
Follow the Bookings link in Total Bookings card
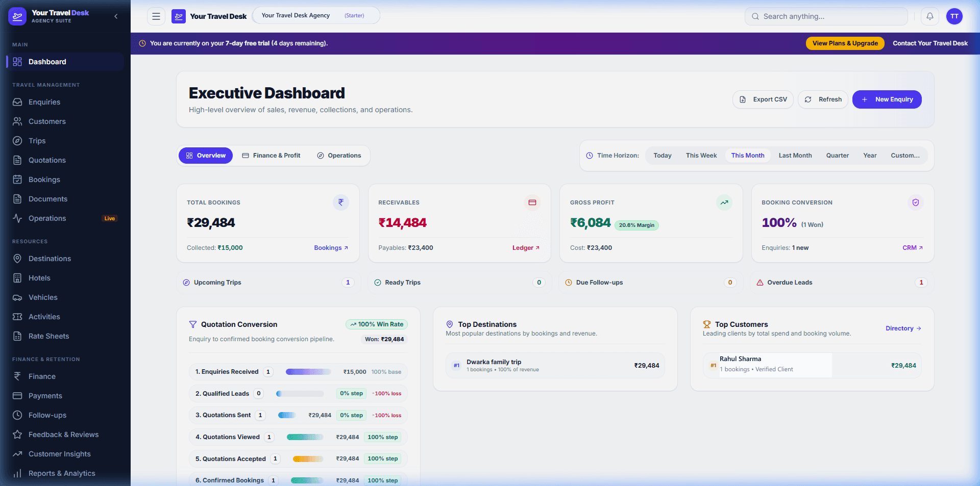point(331,248)
